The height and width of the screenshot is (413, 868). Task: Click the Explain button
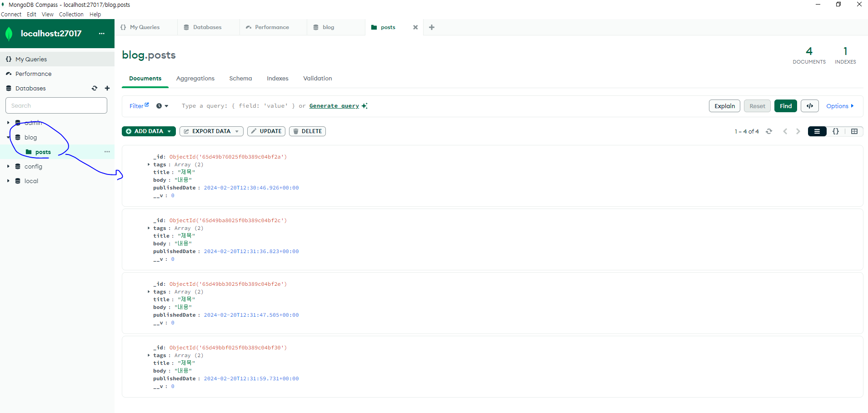pos(724,106)
